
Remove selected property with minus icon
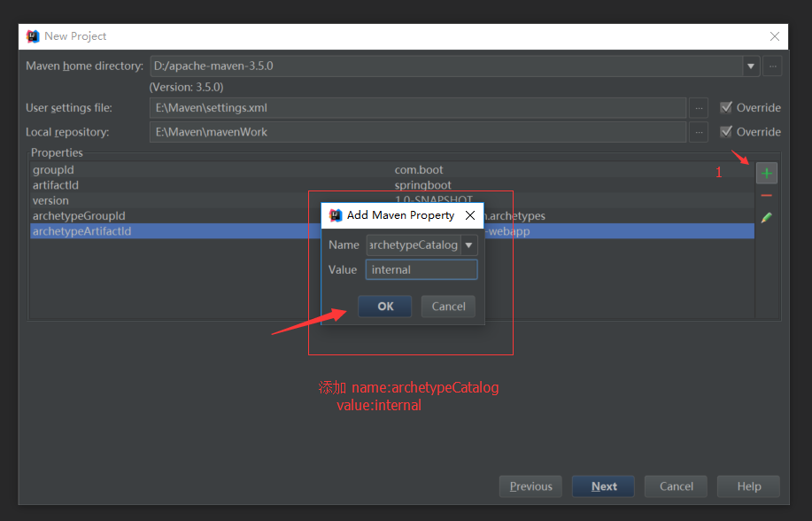[x=767, y=196]
